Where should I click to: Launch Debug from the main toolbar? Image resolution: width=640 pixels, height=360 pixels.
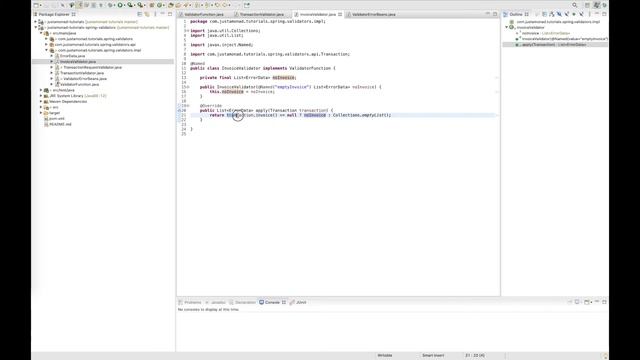pos(110,5)
